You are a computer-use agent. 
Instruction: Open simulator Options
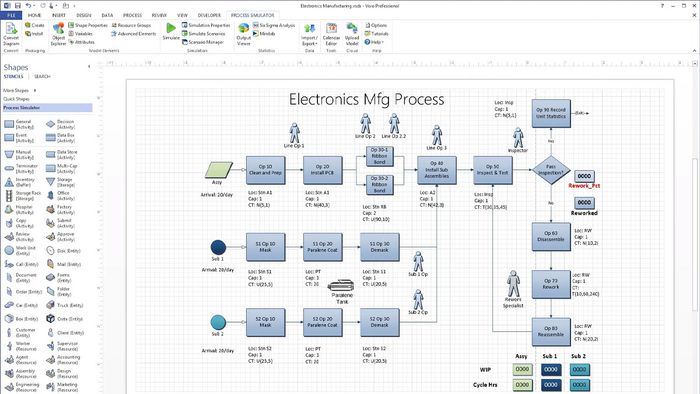[376, 25]
